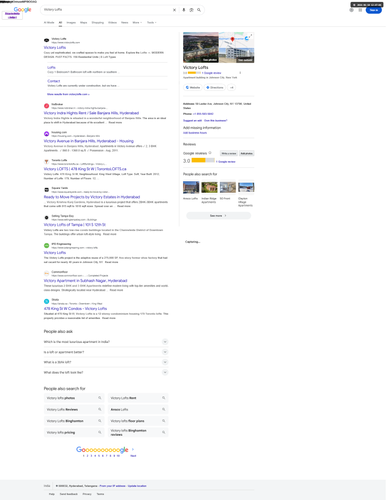Submit search using the magnifier icon
Viewport: 390px width, 500px height.
(x=199, y=10)
